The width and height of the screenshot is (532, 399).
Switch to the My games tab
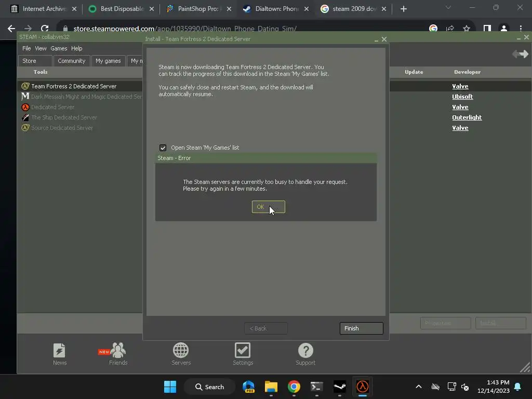108,61
